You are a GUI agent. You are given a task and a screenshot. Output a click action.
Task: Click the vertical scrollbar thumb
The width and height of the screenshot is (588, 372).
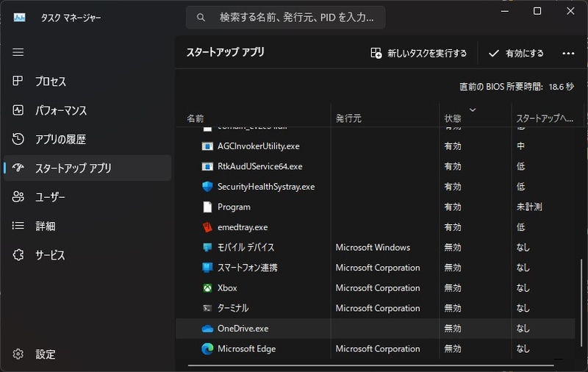pos(581,303)
